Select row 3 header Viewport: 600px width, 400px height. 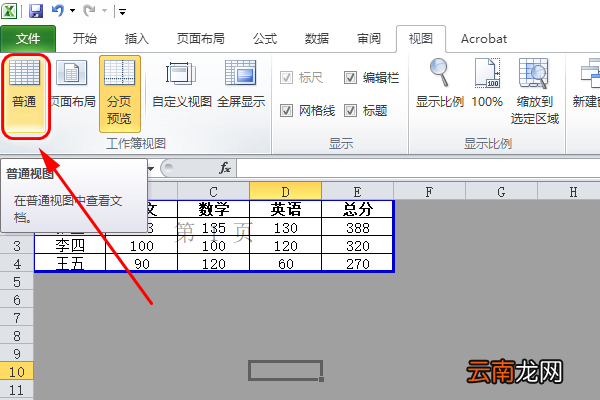click(x=17, y=246)
